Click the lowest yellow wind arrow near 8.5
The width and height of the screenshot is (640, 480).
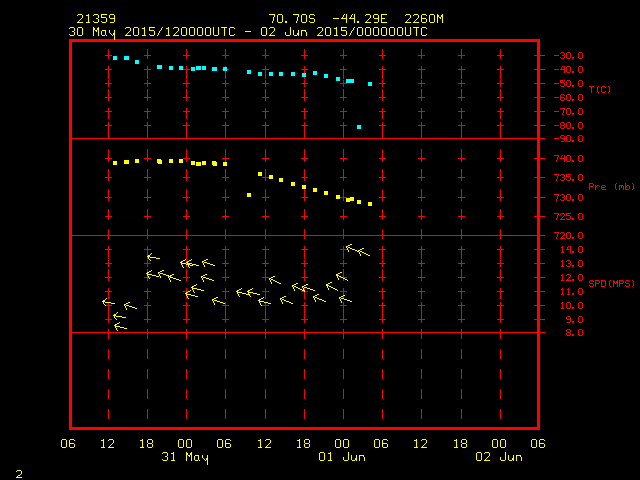click(x=120, y=327)
